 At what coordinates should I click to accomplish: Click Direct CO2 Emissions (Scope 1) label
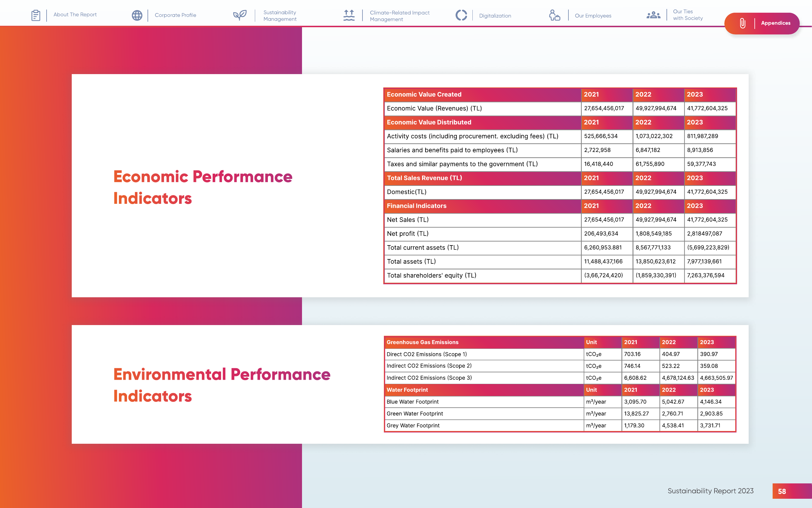point(426,354)
